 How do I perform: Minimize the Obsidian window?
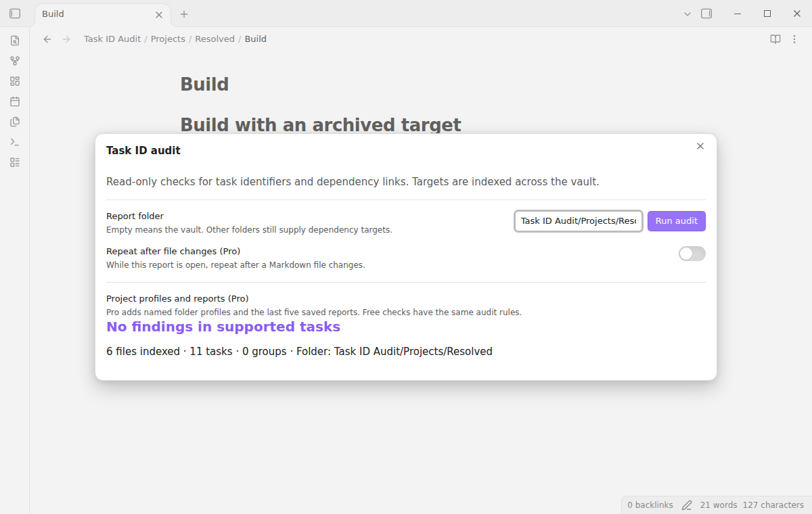(x=738, y=14)
